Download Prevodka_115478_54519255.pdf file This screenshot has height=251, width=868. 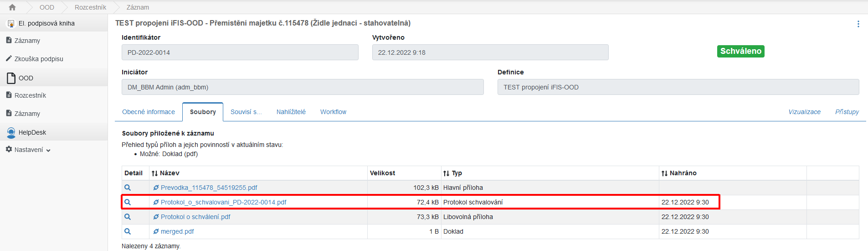click(209, 188)
